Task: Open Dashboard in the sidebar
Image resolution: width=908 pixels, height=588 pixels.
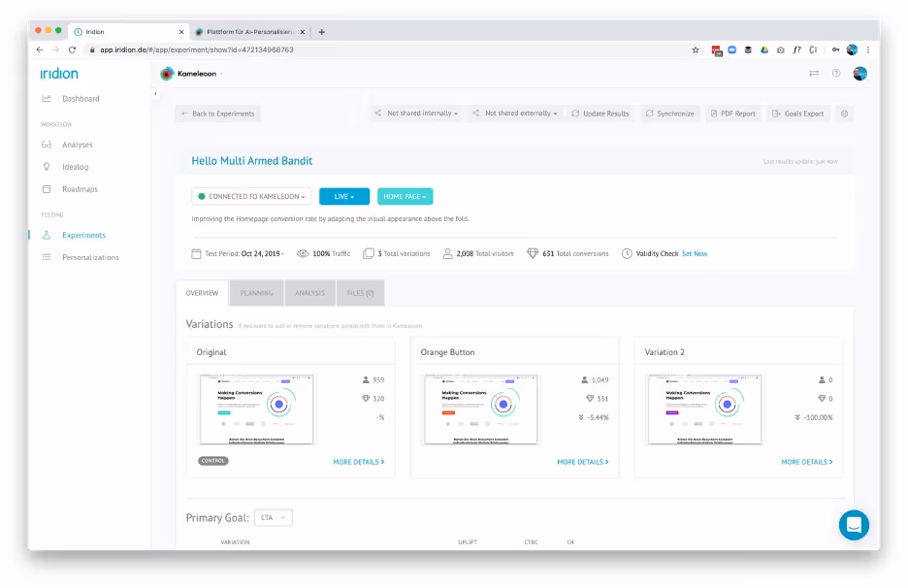Action: pos(81,98)
